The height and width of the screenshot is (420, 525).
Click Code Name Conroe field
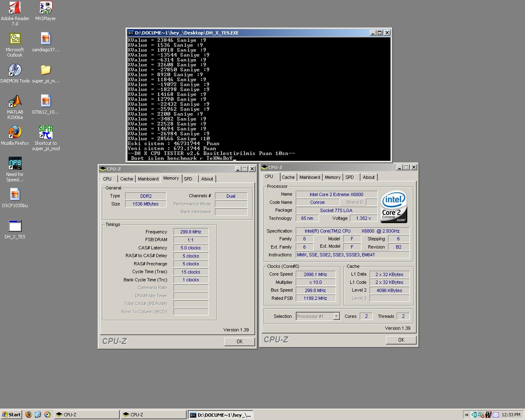(317, 202)
